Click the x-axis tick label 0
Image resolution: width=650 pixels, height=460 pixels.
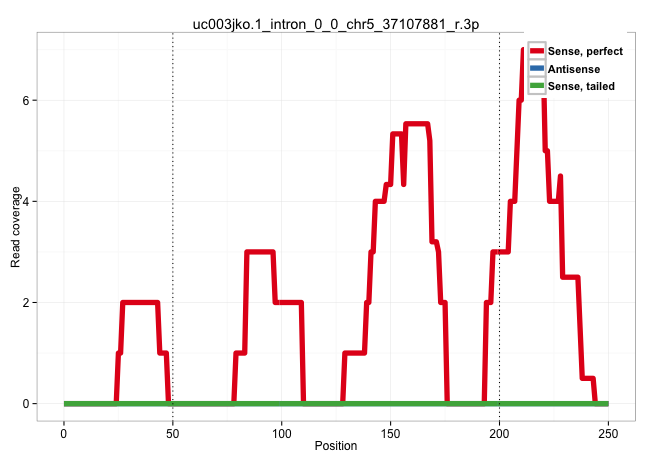(x=64, y=432)
